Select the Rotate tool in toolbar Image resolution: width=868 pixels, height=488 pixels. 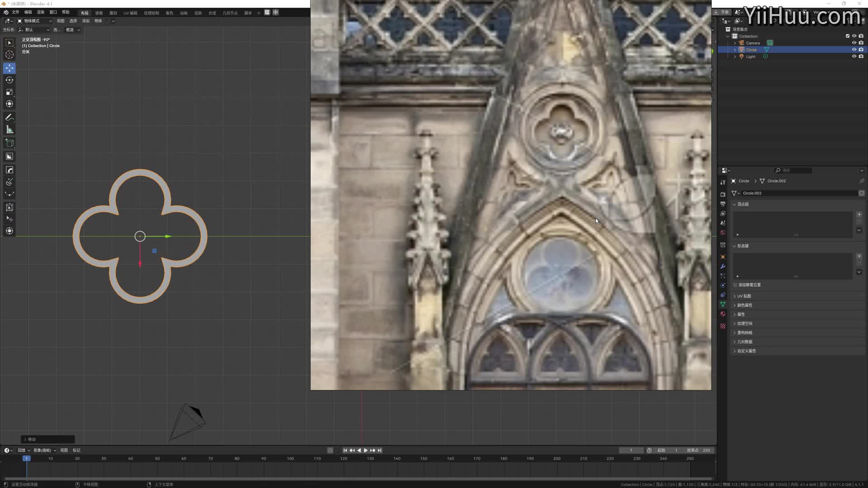9,80
